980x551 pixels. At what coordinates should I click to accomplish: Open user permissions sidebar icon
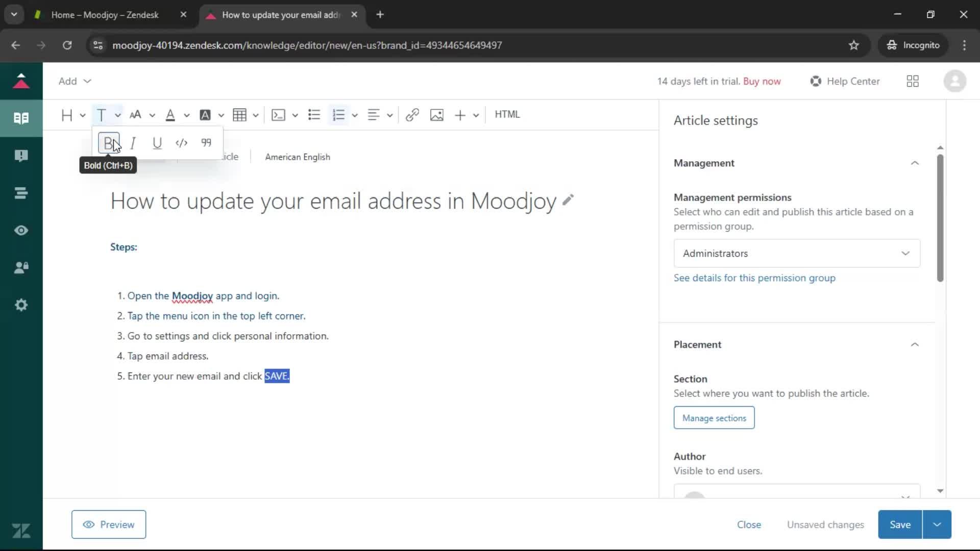click(x=21, y=268)
